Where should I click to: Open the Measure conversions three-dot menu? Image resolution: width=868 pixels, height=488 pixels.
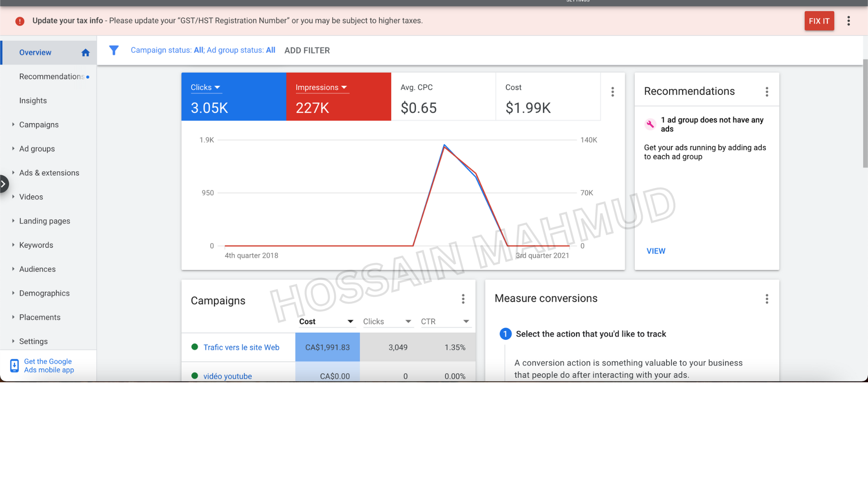click(767, 299)
